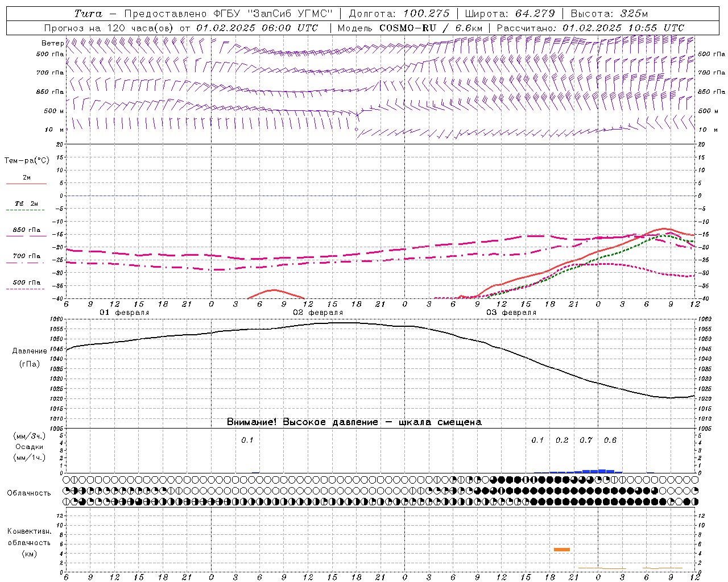Click the "850 гПа" temperature legend entry

tap(27, 230)
